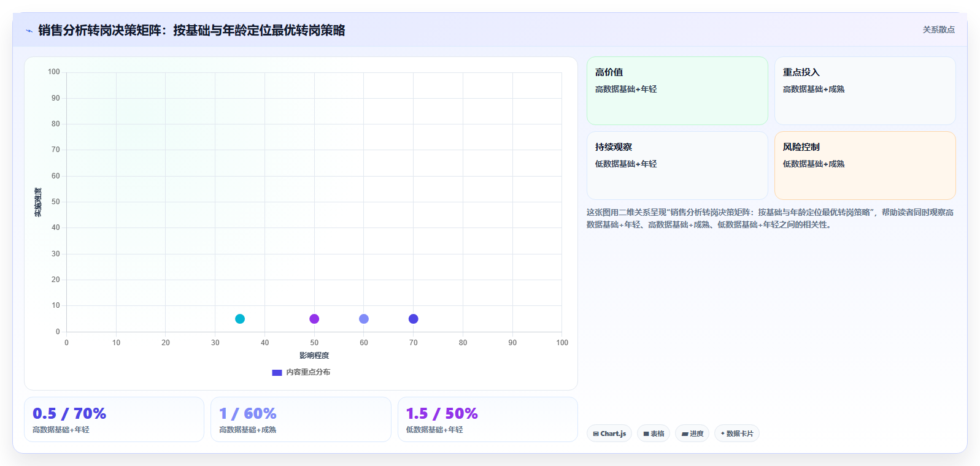Open the 持续观察 quadrant card
The width and height of the screenshot is (980, 466).
(677, 166)
